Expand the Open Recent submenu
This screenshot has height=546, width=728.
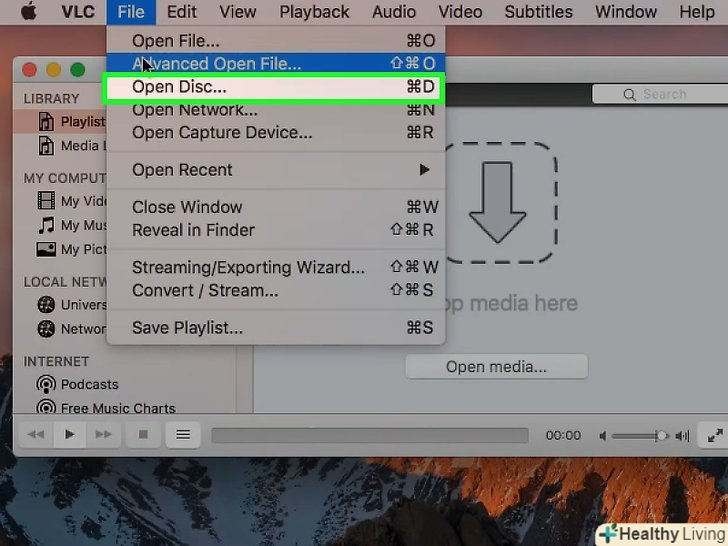pyautogui.click(x=276, y=170)
